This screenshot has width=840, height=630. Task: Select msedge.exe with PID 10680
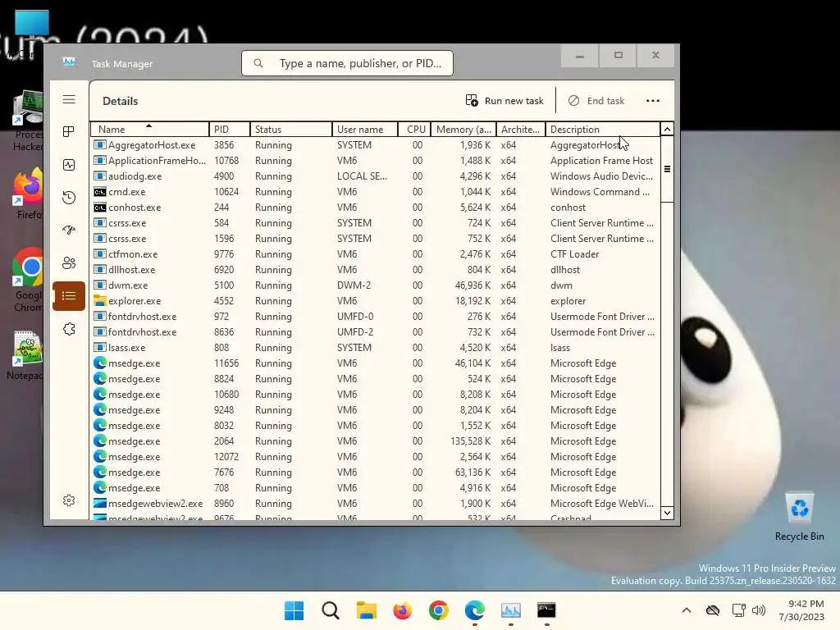pyautogui.click(x=375, y=395)
